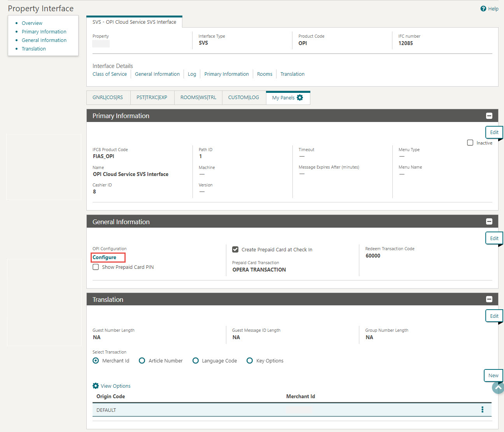Switch to the GNRL|COS|RS tab

point(108,98)
